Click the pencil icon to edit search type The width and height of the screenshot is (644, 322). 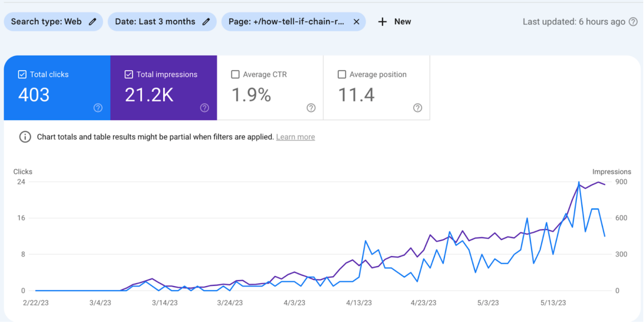pos(92,21)
